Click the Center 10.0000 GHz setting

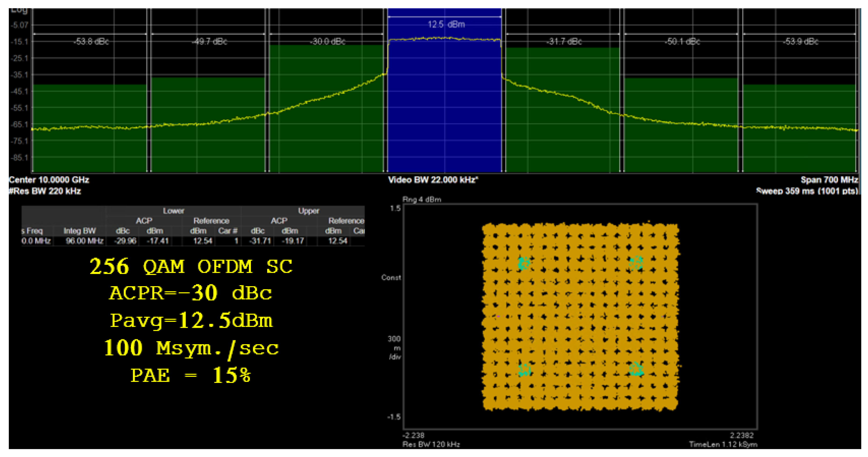click(49, 180)
